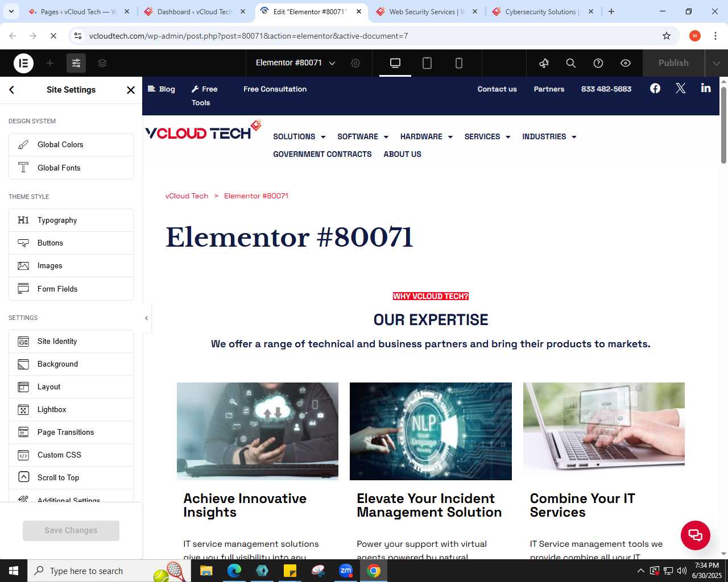Open the Facebook icon link
Viewport: 728px width, 582px height.
655,88
